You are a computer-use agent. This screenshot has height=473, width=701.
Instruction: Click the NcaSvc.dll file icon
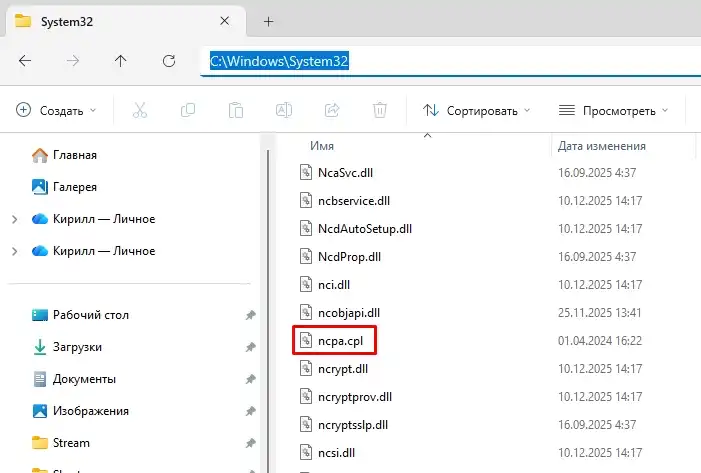point(306,173)
